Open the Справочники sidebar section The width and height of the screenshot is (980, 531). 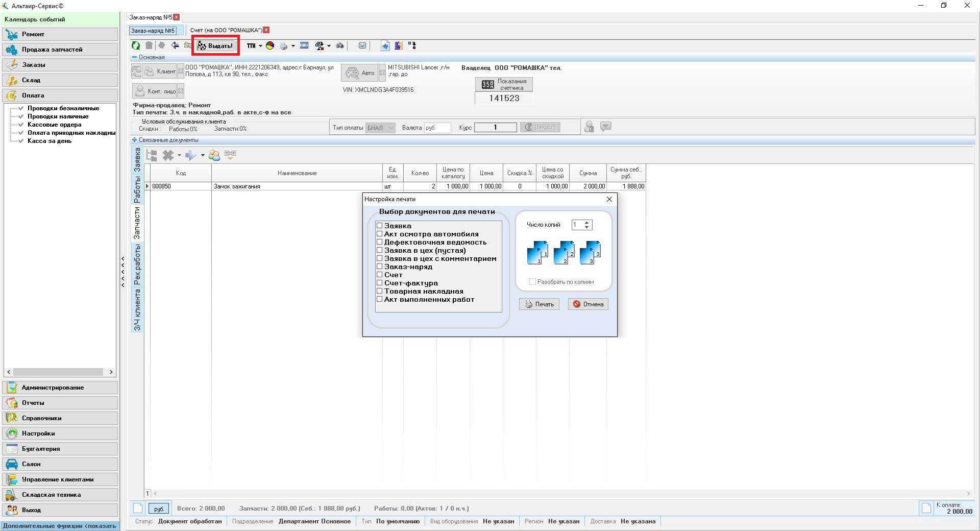(60, 418)
